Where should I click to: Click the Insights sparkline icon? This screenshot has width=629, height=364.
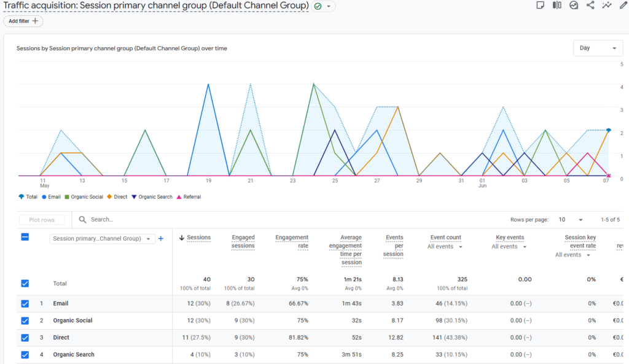(x=606, y=5)
